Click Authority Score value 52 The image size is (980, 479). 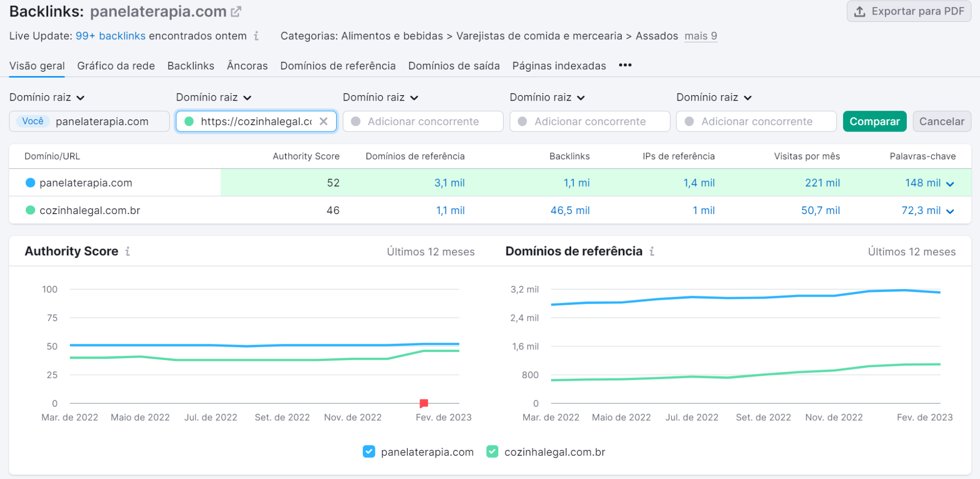[x=333, y=183]
